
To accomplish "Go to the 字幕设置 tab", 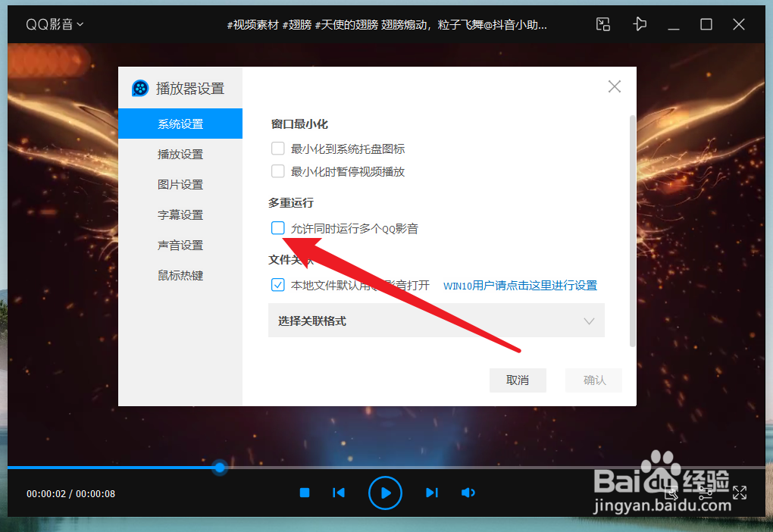I will coord(180,215).
